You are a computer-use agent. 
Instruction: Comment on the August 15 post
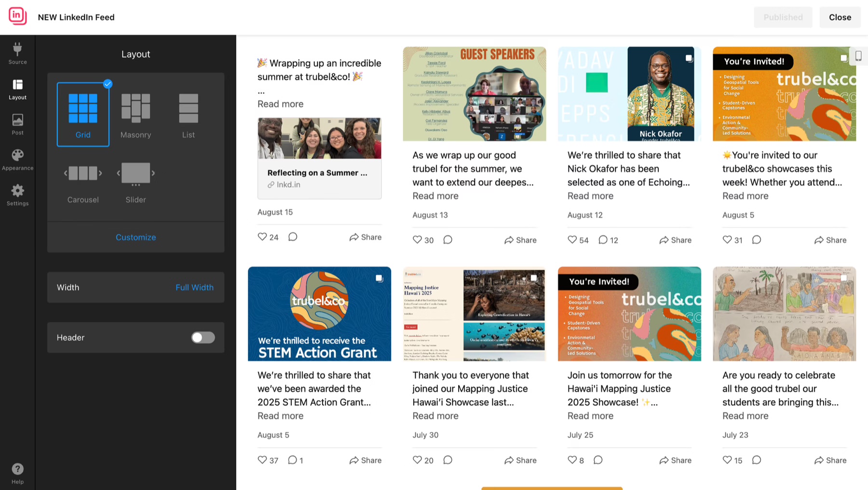pyautogui.click(x=293, y=237)
